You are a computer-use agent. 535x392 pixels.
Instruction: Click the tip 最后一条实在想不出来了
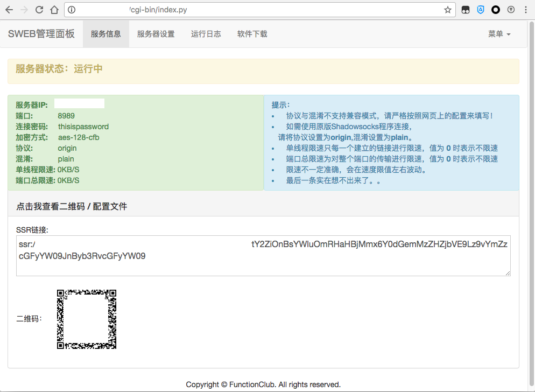(x=334, y=180)
